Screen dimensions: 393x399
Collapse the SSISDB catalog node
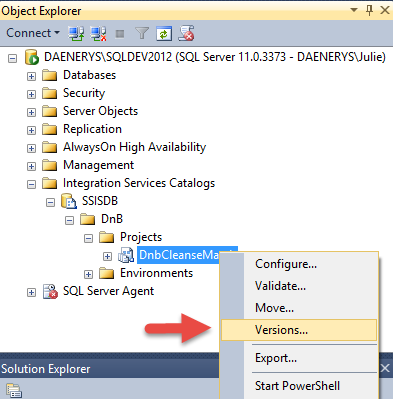coord(50,202)
